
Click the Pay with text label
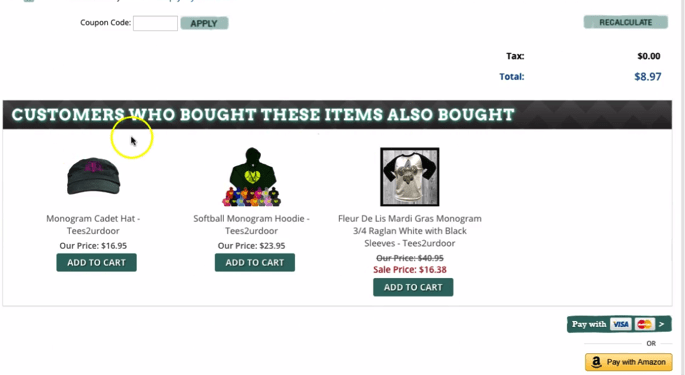[x=589, y=324]
